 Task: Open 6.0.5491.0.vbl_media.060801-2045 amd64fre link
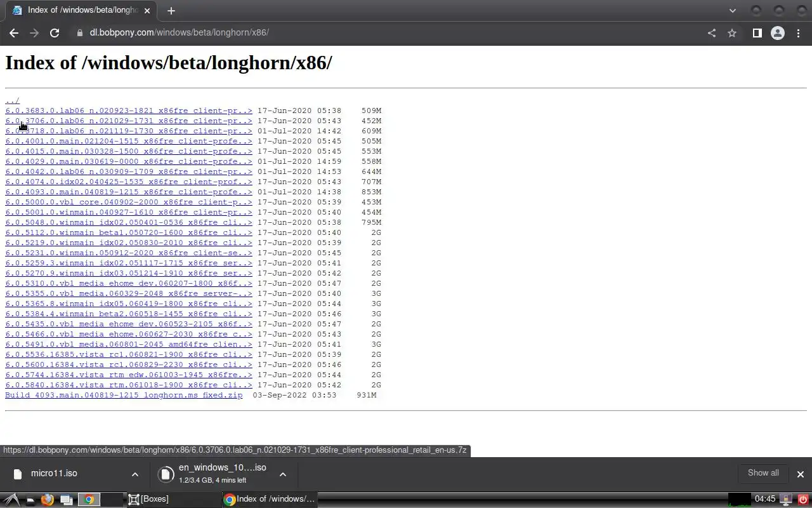coord(129,344)
